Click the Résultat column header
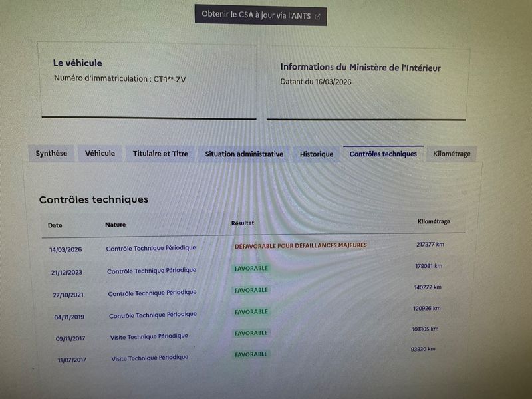 point(243,223)
